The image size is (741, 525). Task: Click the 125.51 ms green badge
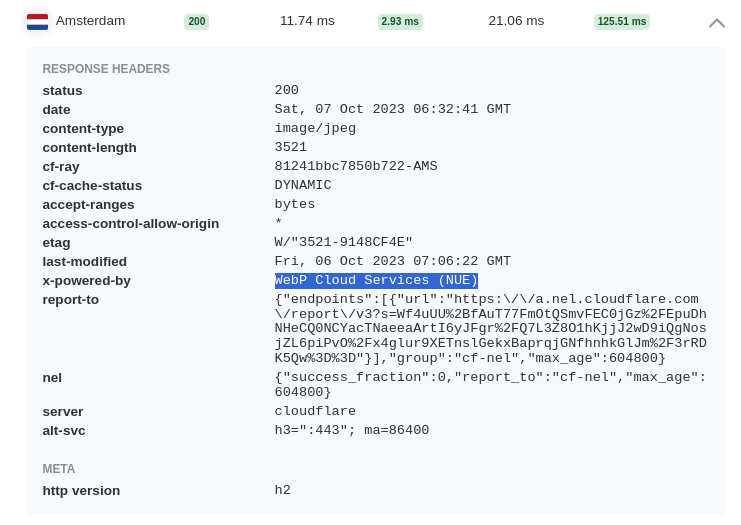coord(621,21)
